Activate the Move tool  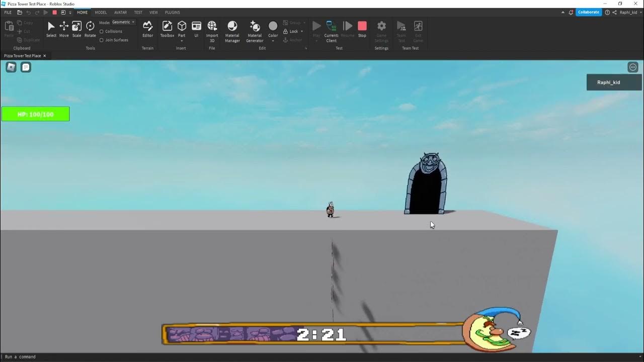coord(64,29)
